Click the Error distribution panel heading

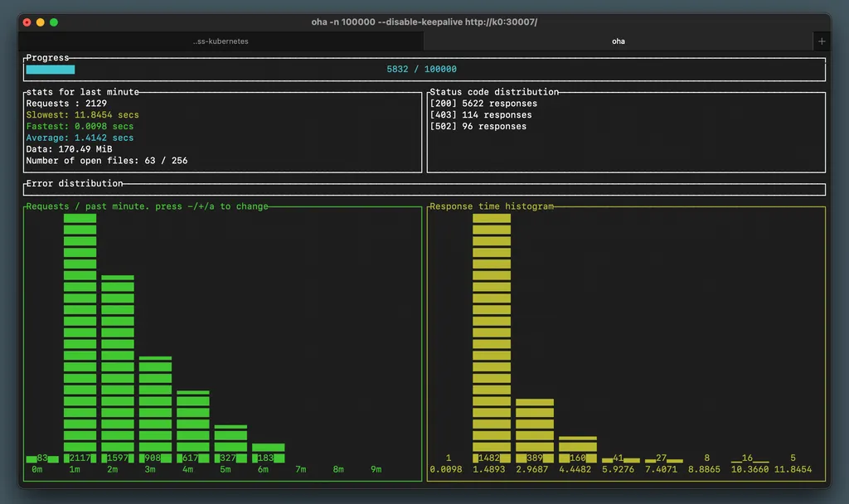click(74, 183)
